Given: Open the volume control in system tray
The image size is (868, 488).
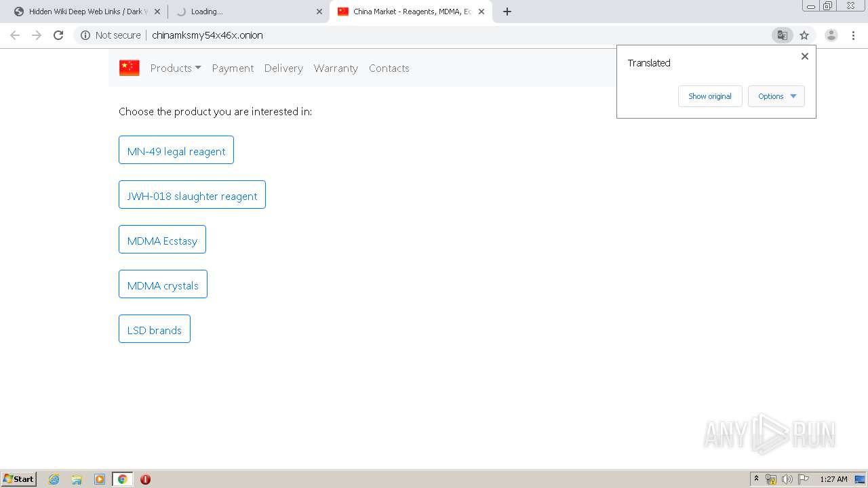Looking at the screenshot, I should (x=787, y=479).
